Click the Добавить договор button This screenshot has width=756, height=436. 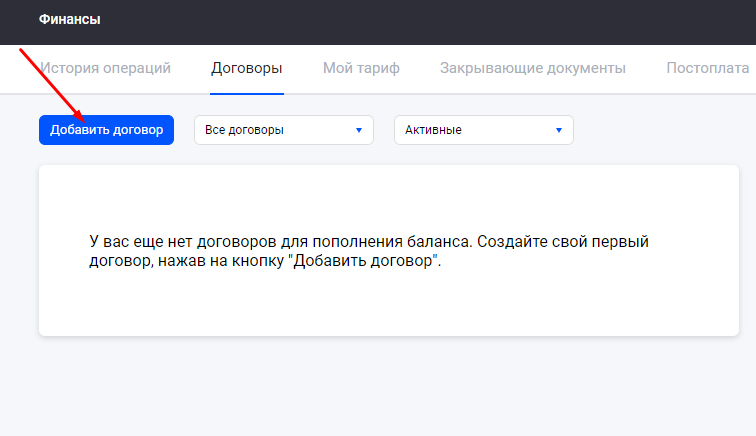coord(107,130)
